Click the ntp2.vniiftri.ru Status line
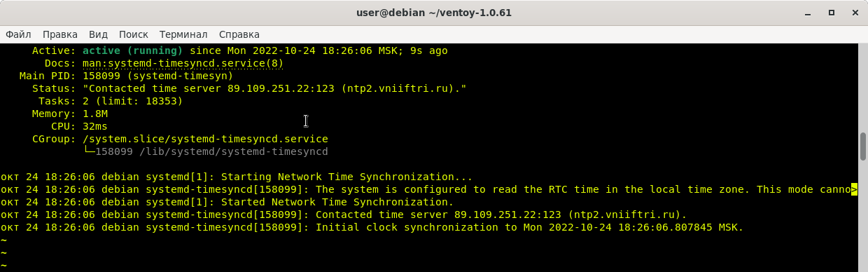 (274, 88)
